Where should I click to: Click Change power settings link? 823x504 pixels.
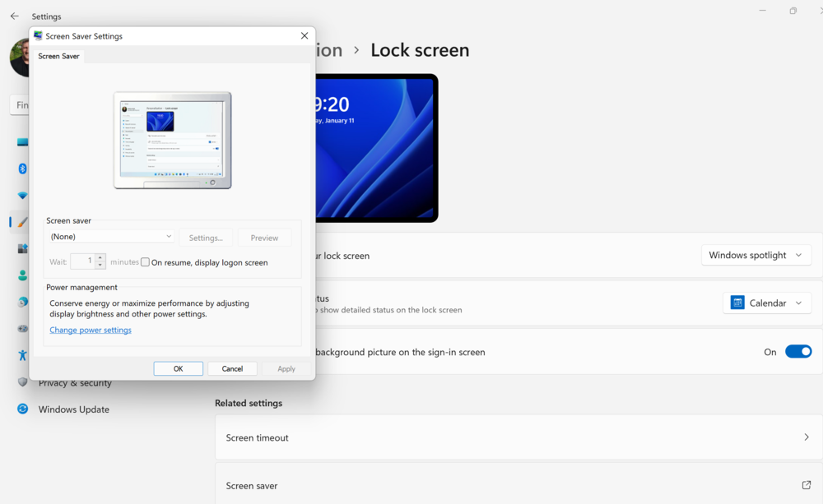pos(91,331)
